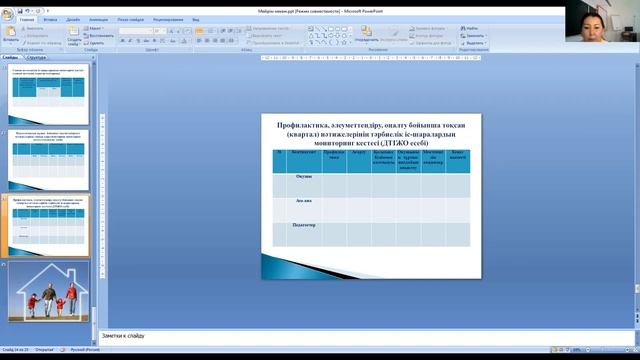Align text left in paragraph group
640x360 pixels.
[199, 41]
